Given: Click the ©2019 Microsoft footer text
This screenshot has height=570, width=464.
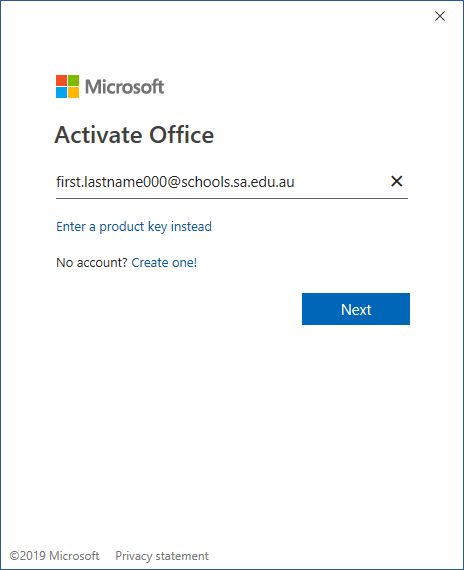Looking at the screenshot, I should tap(54, 556).
